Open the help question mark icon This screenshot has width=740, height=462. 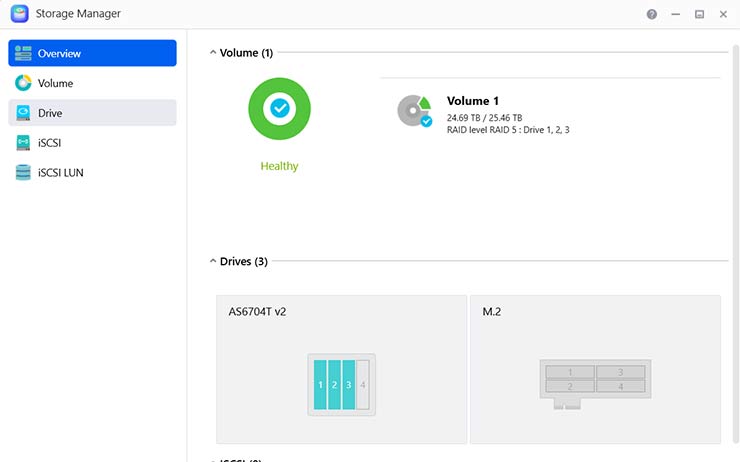pos(652,14)
